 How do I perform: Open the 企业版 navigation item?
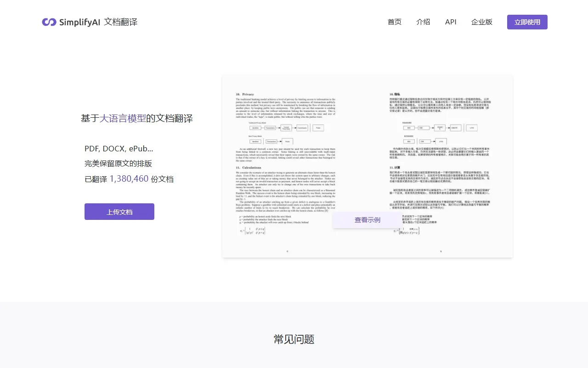[481, 22]
